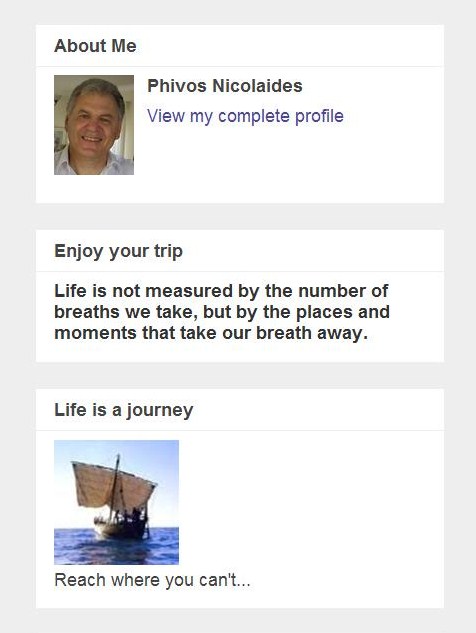Click the boat hull in the journey image
The image size is (476, 633).
coord(121,528)
